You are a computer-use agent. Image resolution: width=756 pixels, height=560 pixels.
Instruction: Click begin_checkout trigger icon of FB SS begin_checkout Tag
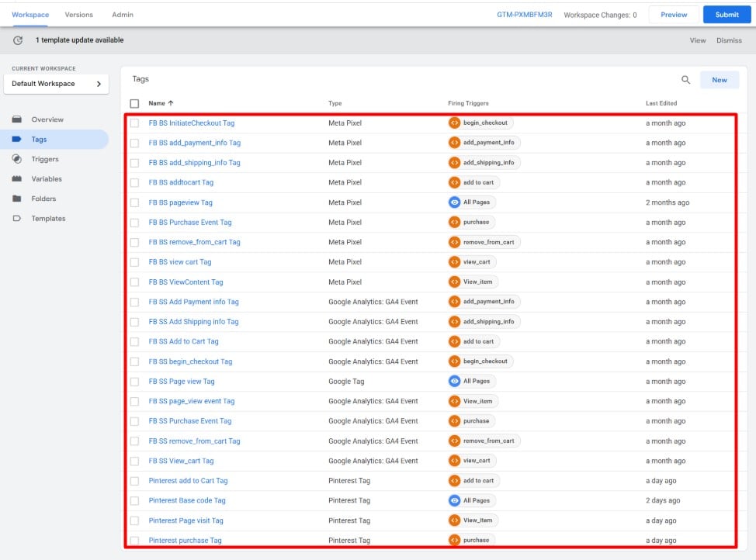click(x=454, y=361)
